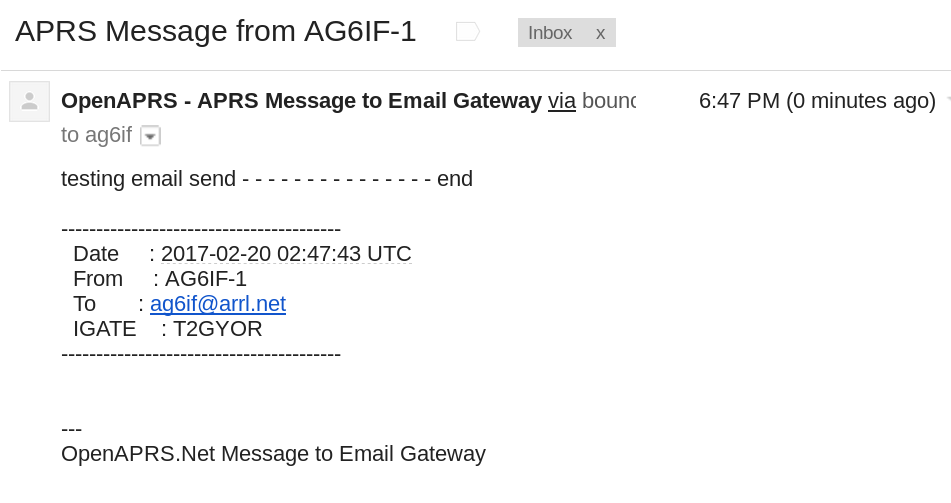
Task: Click the importance marker beside the subject
Action: click(467, 32)
